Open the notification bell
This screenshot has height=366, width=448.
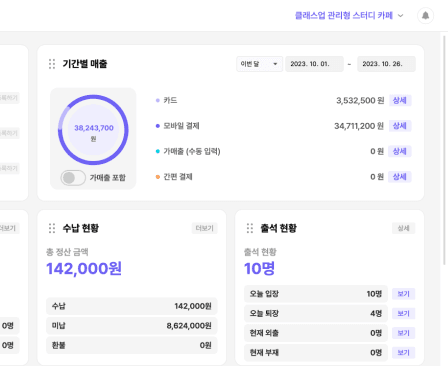tap(425, 16)
